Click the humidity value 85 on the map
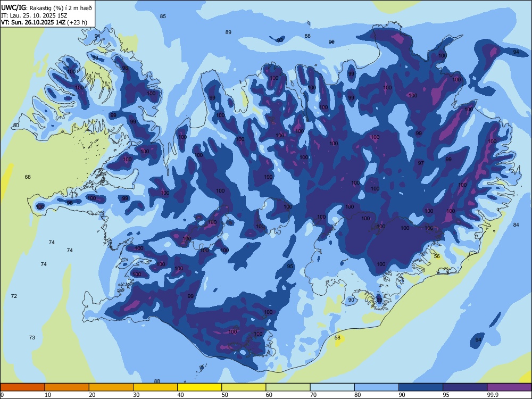This screenshot has width=532, height=399. pos(163,16)
